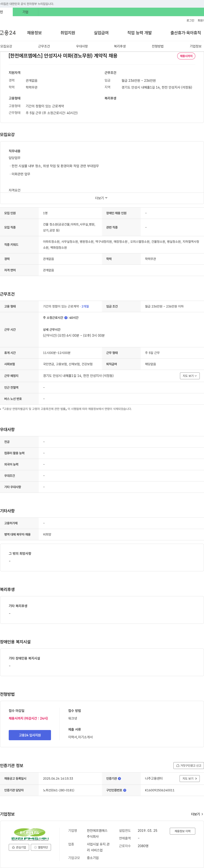
Task: Jump to the 복리후생 section tab
Action: coord(120,46)
